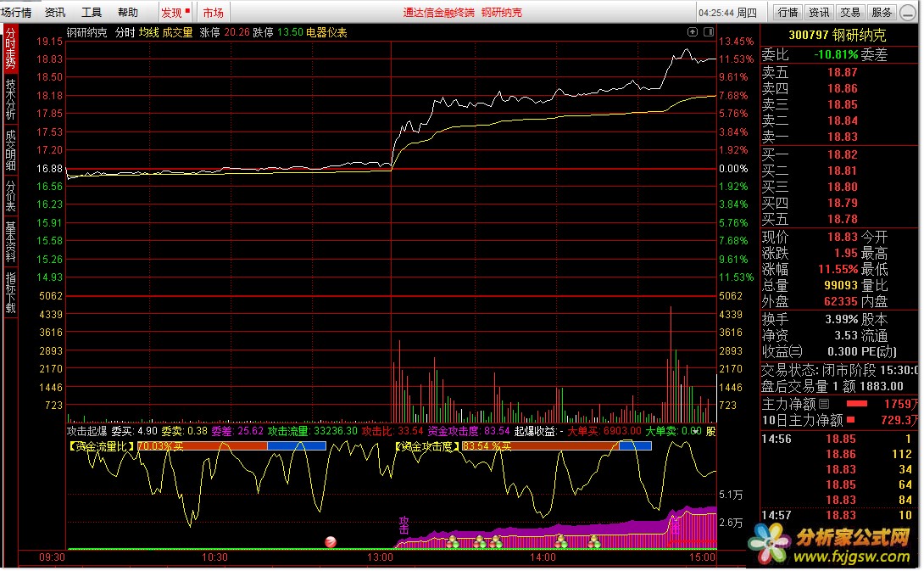Viewport: 924px width, 571px height.
Task: Click the 总量 value 99093
Action: point(841,285)
